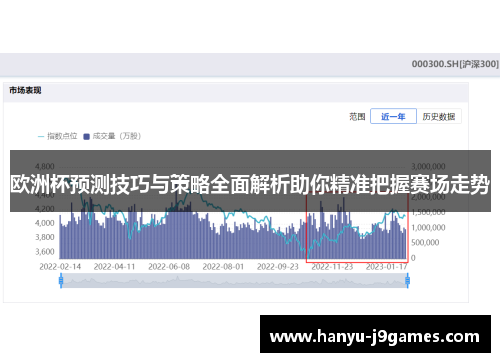
Task: Toggle 成交量（万股） legend series
Action: [112, 136]
